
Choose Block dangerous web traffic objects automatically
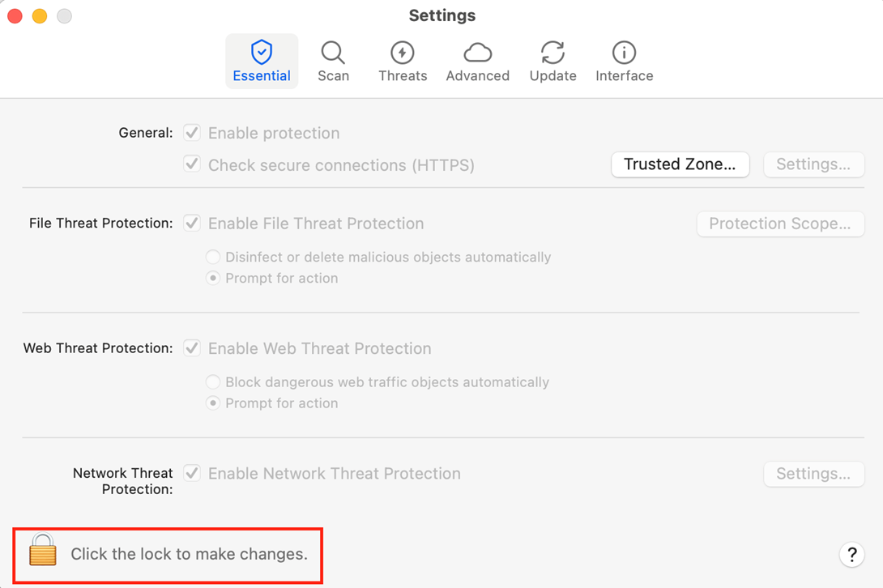213,382
